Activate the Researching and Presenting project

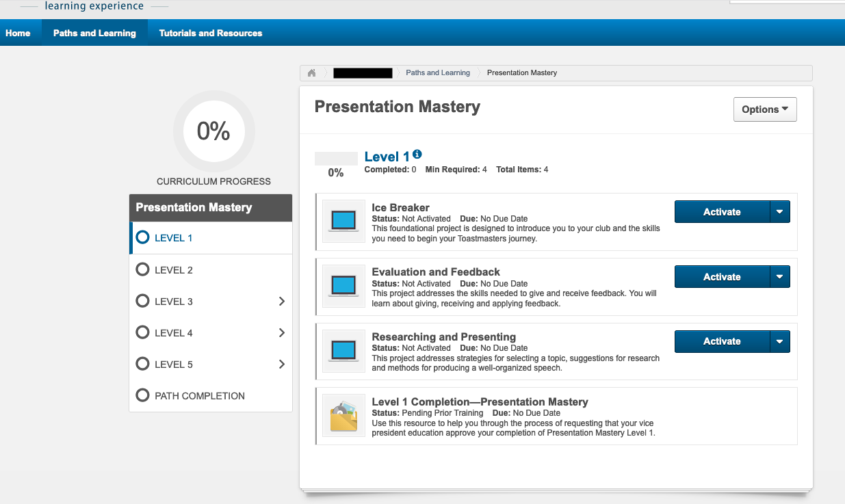click(722, 341)
